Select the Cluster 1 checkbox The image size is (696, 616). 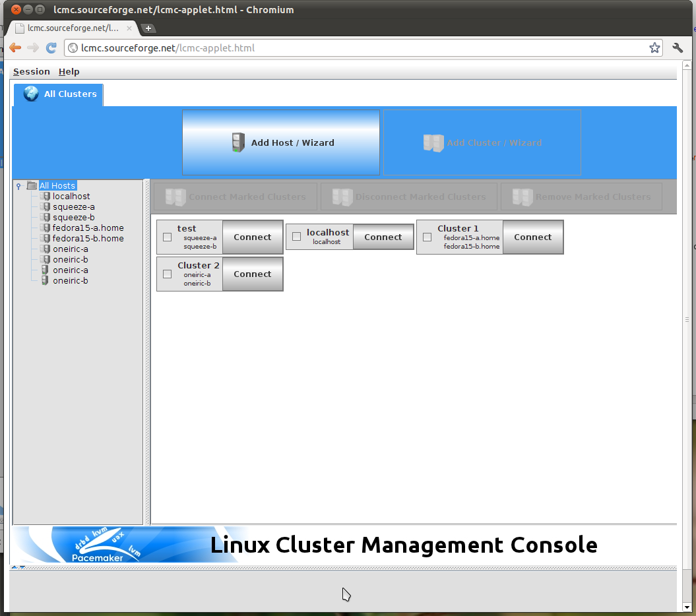tap(427, 237)
